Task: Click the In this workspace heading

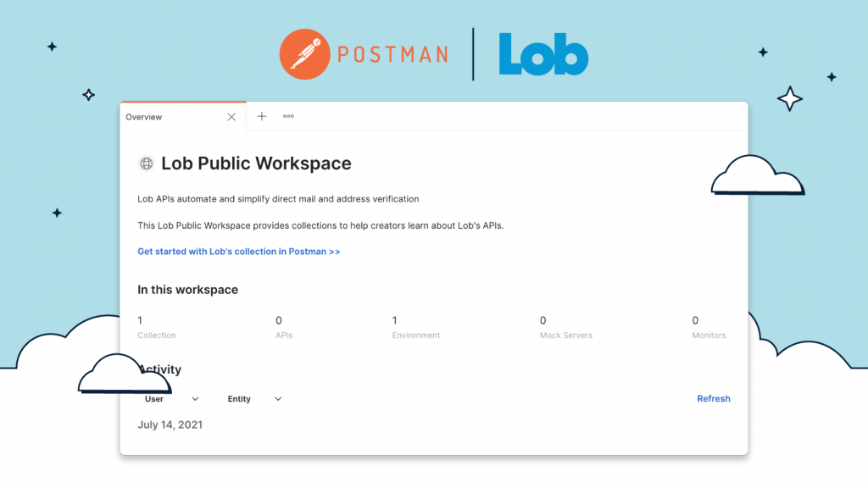Action: pyautogui.click(x=187, y=290)
